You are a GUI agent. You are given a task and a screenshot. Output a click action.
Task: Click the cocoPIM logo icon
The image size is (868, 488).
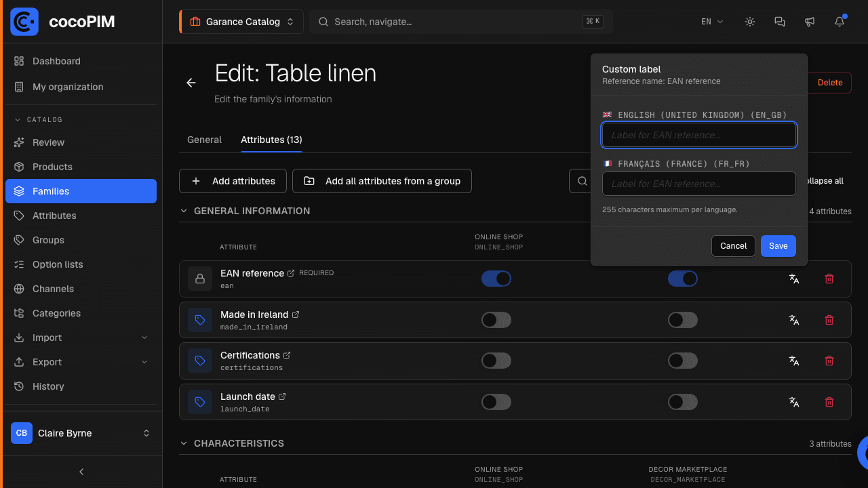point(24,22)
